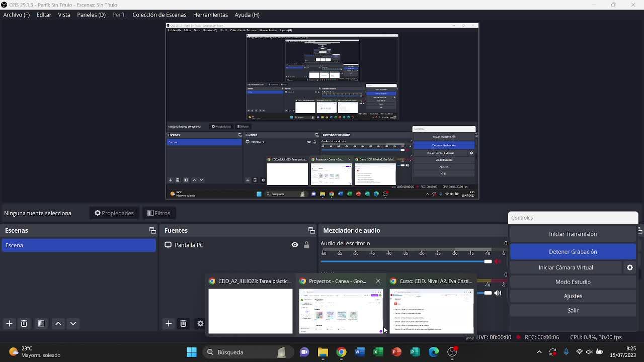Adjust the volume slider beside the white speaker

484,293
